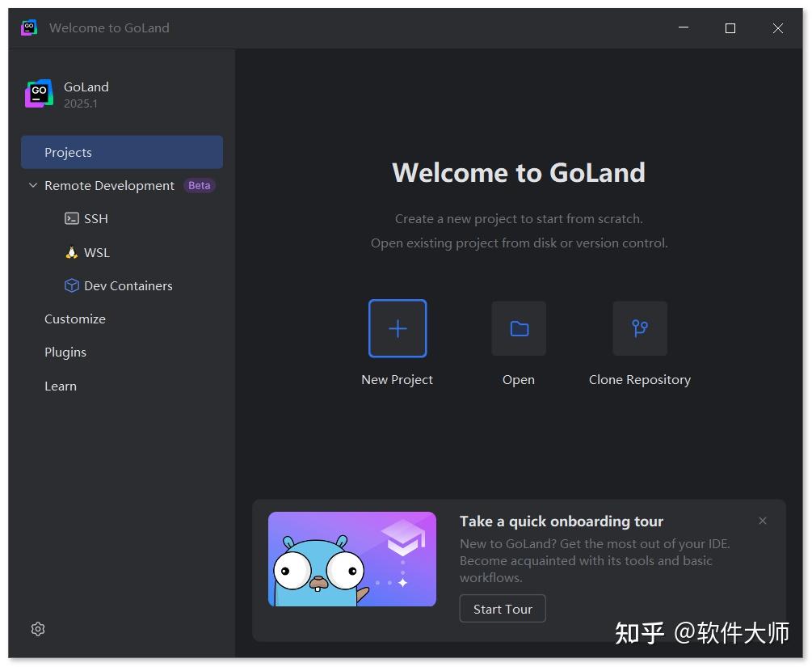This screenshot has width=812, height=667.
Task: Click the GoLand logo in the sidebar
Action: (x=38, y=92)
